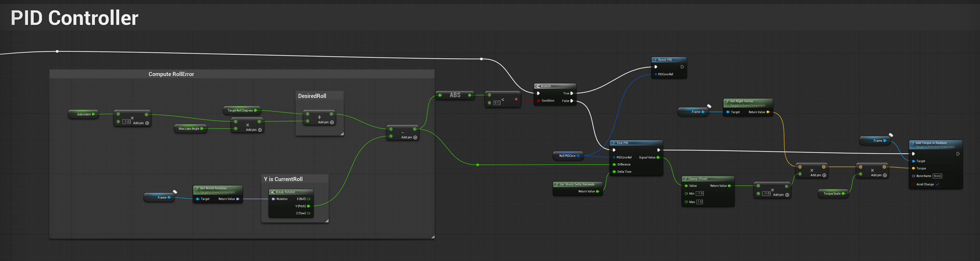This screenshot has width=980, height=261.
Task: Click the Get World Rotation function icon
Action: pos(197,188)
